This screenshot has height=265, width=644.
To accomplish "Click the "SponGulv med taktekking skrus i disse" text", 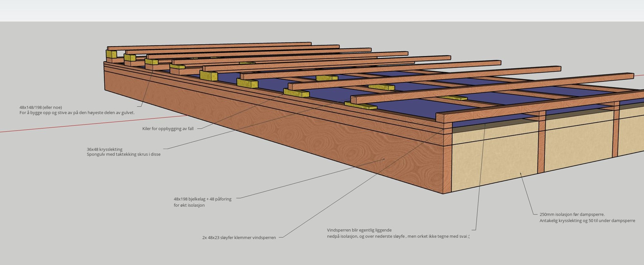I will point(123,154).
